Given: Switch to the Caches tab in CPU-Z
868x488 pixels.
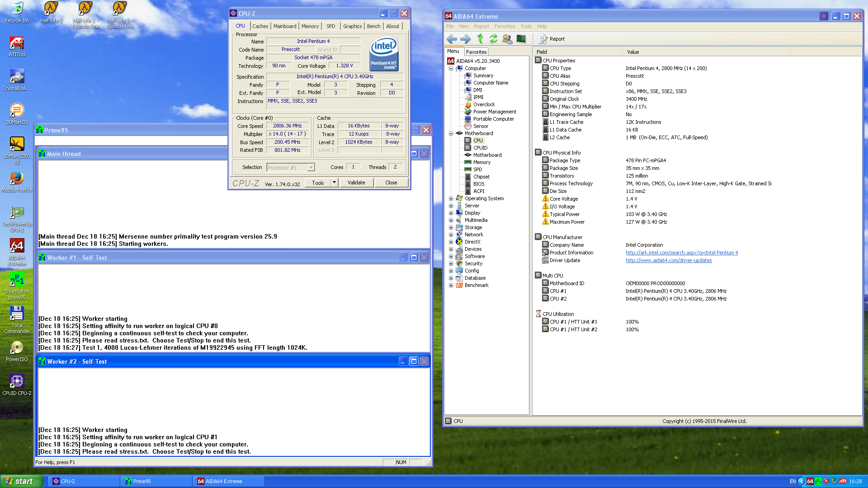Looking at the screenshot, I should (x=260, y=26).
